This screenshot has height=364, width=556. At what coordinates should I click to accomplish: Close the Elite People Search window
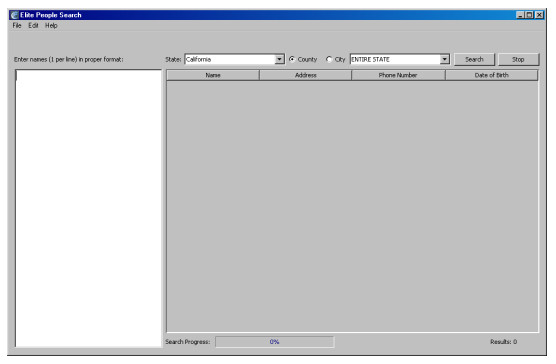(539, 15)
